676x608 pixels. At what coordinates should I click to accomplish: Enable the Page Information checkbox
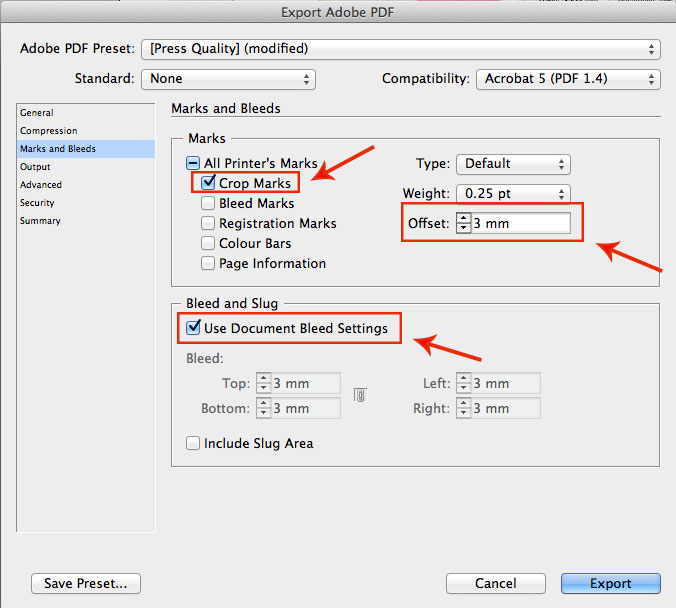(x=208, y=263)
